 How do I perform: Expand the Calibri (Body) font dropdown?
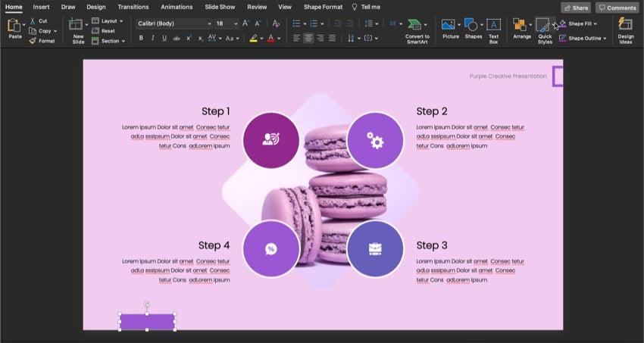pos(209,23)
